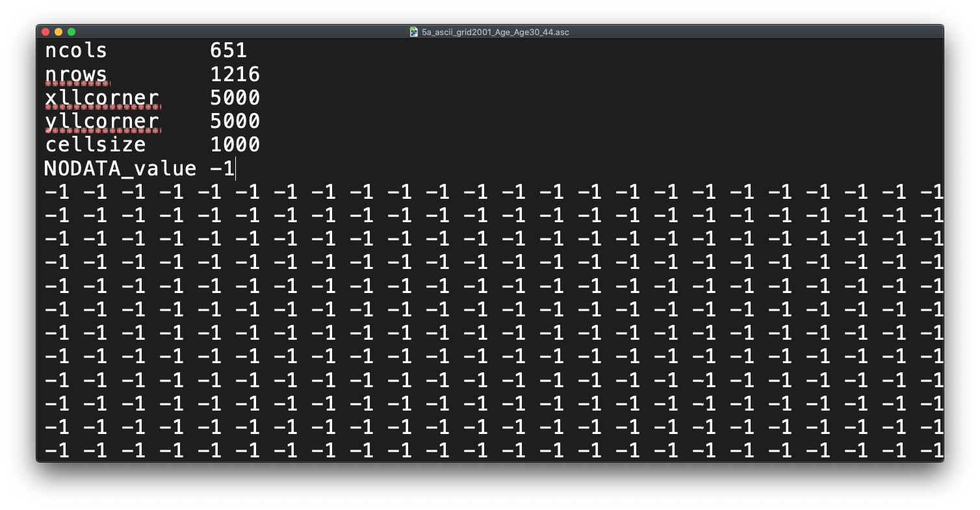This screenshot has height=510, width=980.
Task: Click the word xllcorner
Action: [102, 98]
